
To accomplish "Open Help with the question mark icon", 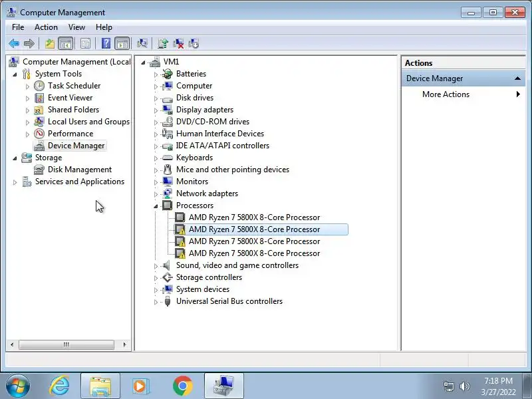I will [106, 43].
